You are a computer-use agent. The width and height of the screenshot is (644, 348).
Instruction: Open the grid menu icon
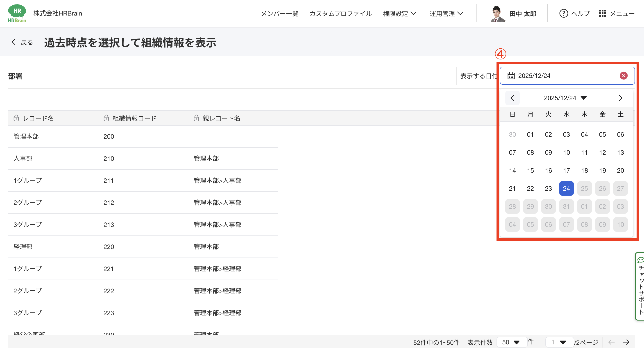(x=602, y=13)
